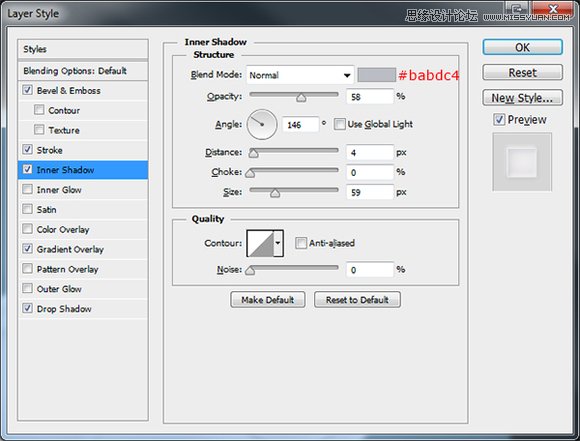The height and width of the screenshot is (441, 580).
Task: Click the Angle value field
Action: click(300, 125)
